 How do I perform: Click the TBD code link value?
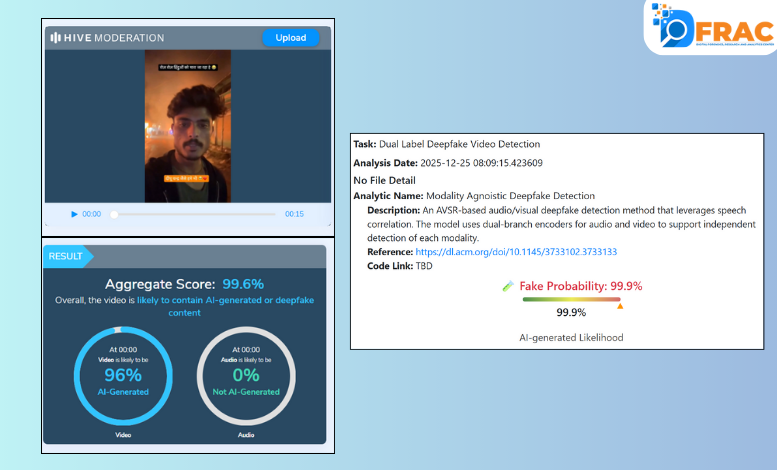424,266
